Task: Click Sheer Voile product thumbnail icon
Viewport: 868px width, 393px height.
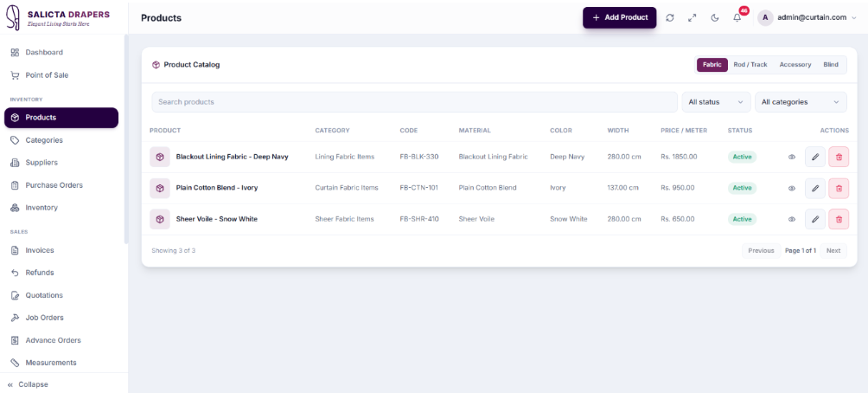Action: tap(159, 219)
